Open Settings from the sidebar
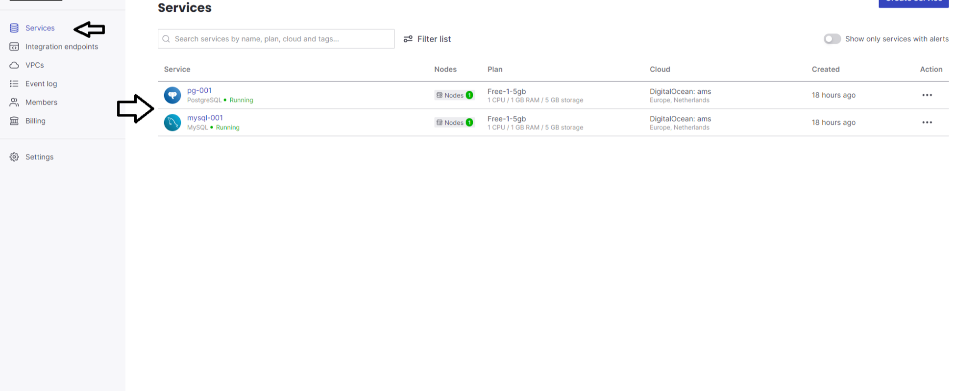 coord(39,157)
